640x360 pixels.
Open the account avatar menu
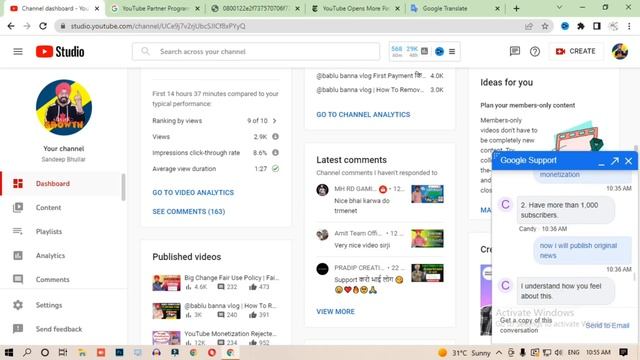(620, 51)
